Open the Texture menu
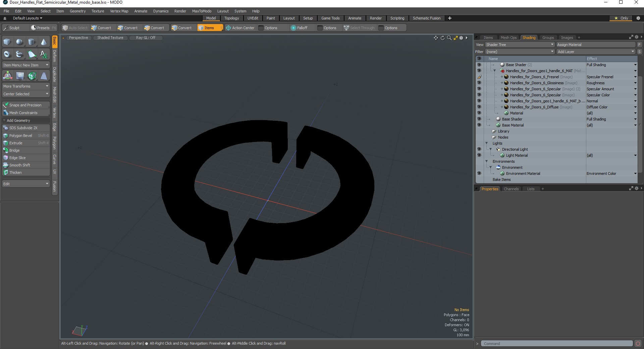The width and height of the screenshot is (644, 349). click(x=98, y=11)
